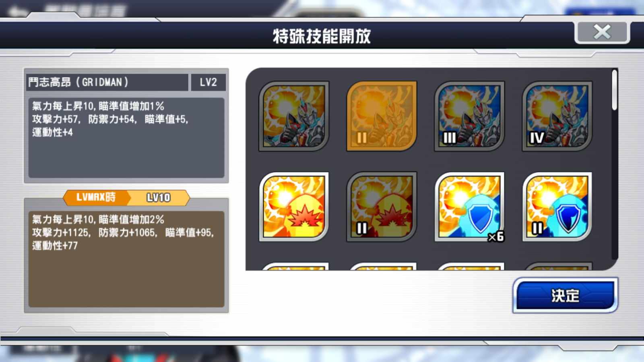
Task: Select the partially visible first icon in the bottom row
Action: coord(294,266)
